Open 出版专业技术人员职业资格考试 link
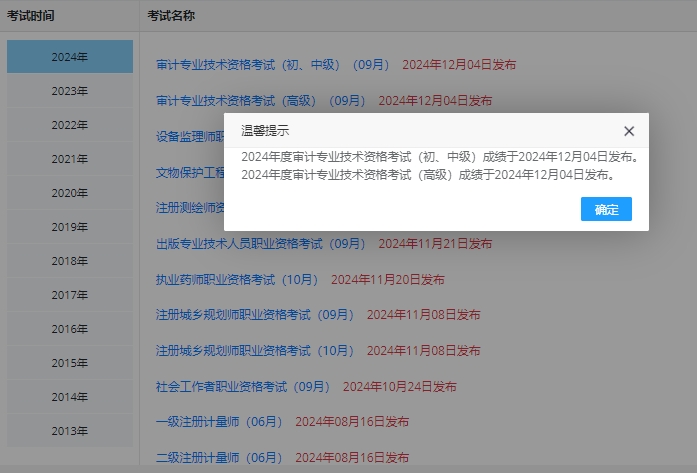 (261, 243)
